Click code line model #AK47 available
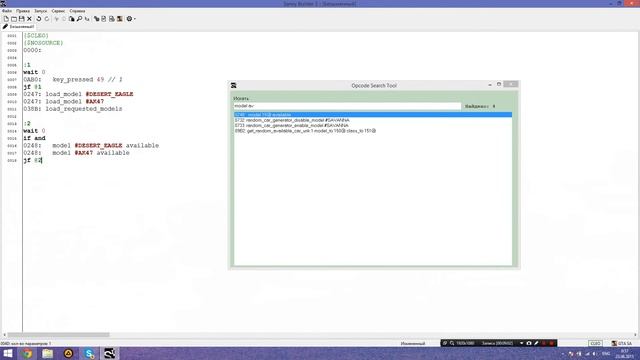Screen dimensions: 640x360 (76, 153)
